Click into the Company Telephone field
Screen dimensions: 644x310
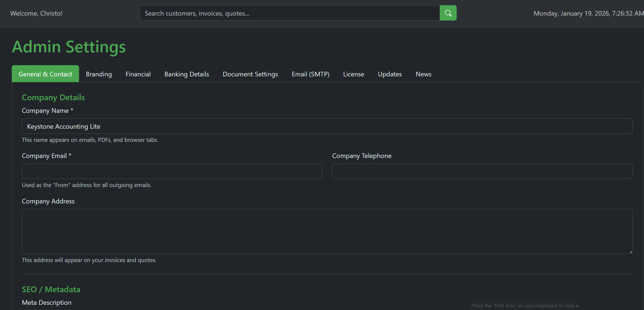point(482,171)
